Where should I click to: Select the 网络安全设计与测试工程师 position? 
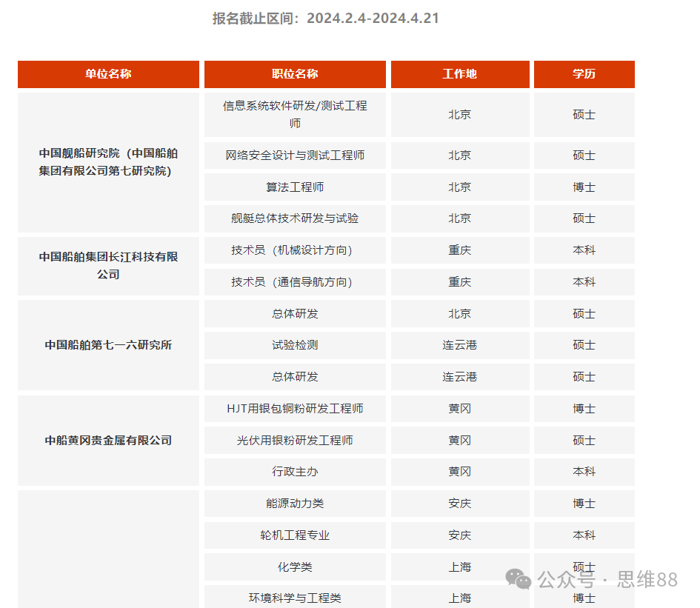(295, 156)
